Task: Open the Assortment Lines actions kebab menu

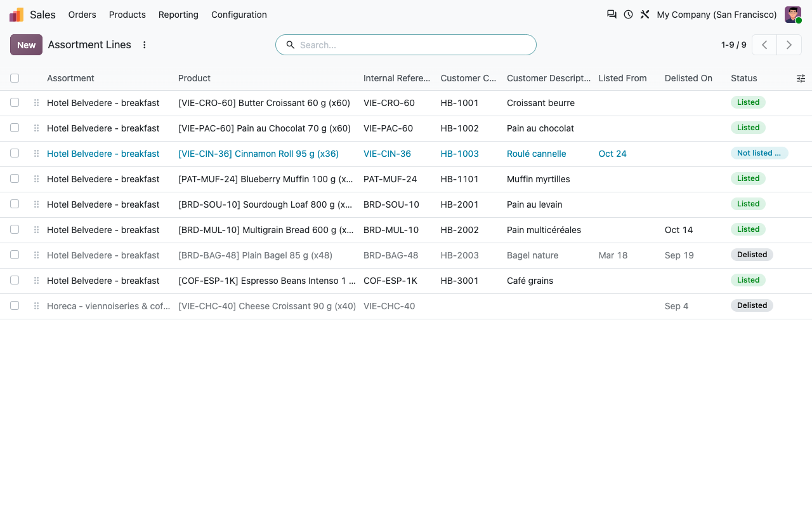Action: click(x=144, y=45)
